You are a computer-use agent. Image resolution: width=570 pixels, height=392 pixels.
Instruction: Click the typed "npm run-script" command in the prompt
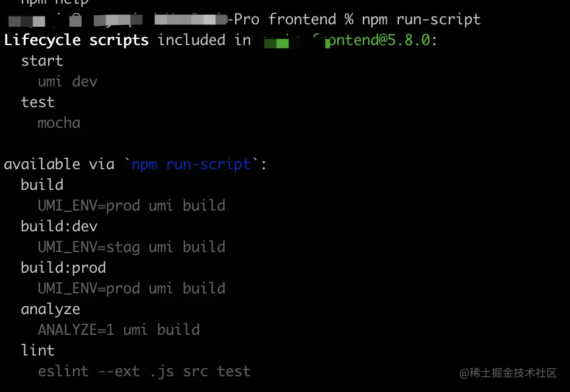(x=421, y=19)
